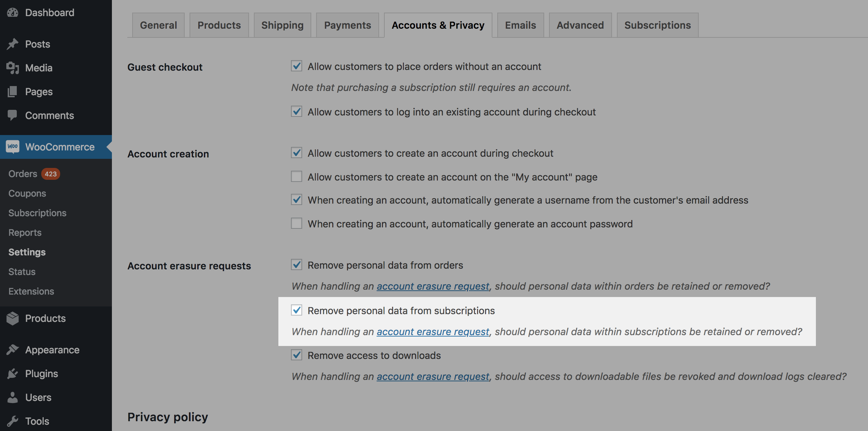Click the Users person icon
Viewport: 868px width, 431px height.
(x=13, y=397)
